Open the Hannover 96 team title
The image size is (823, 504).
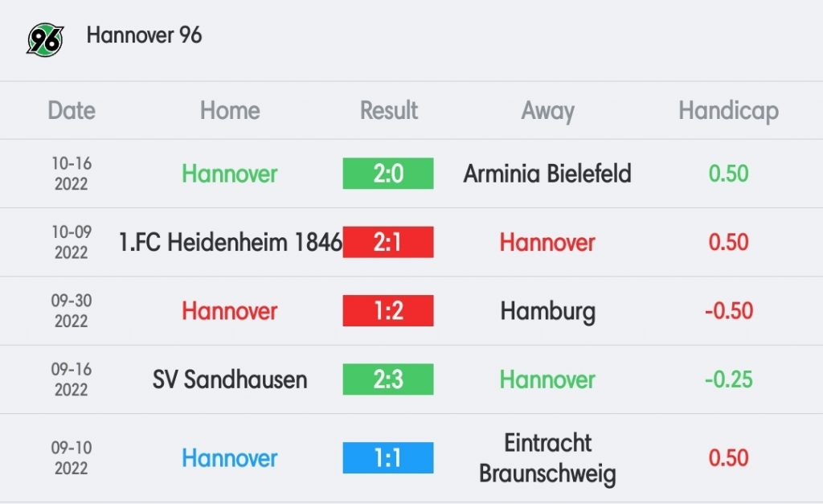coord(144,35)
